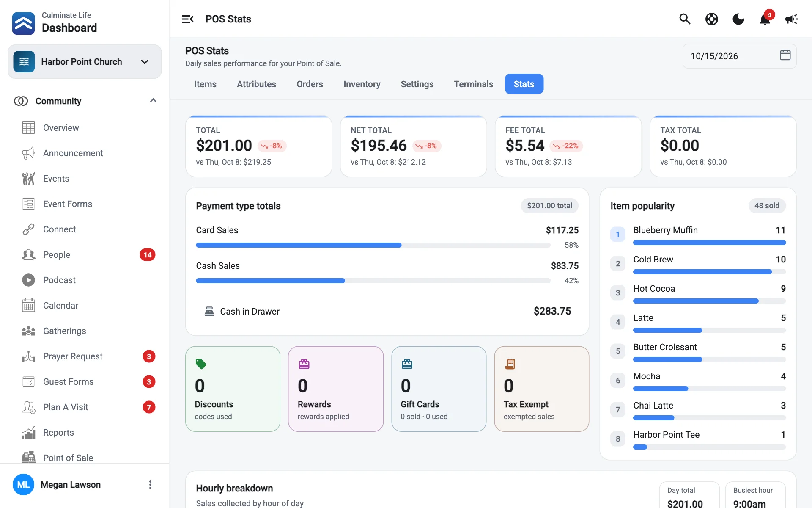This screenshot has height=508, width=812.
Task: Click the Card Sales progress bar
Action: tap(373, 245)
